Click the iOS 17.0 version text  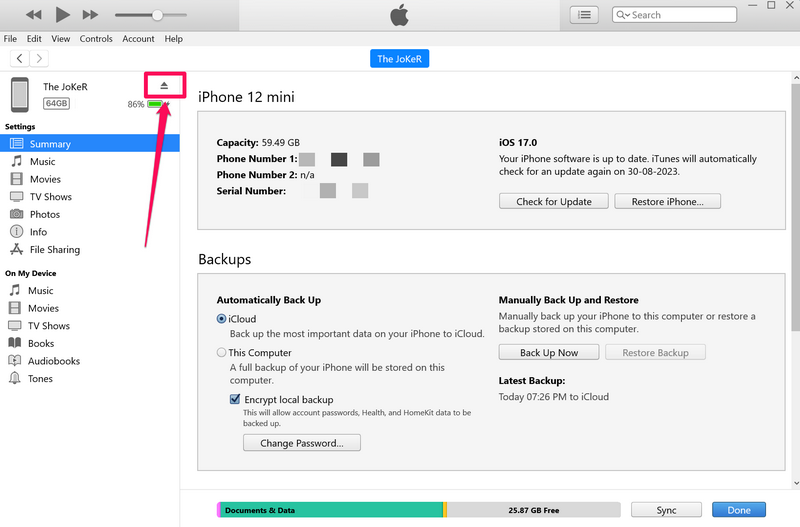518,142
